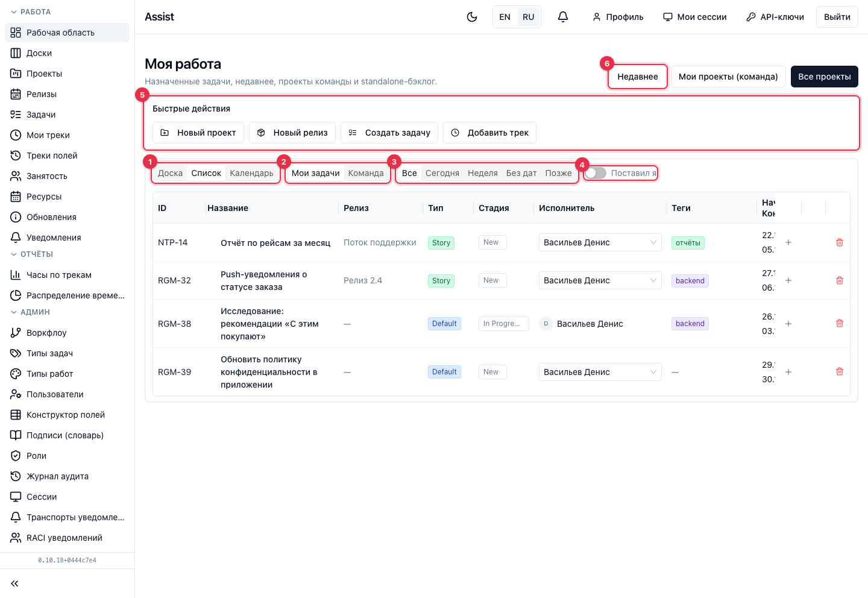Filter tasks by Сегодня
Viewport: 868px width, 598px height.
[x=442, y=173]
